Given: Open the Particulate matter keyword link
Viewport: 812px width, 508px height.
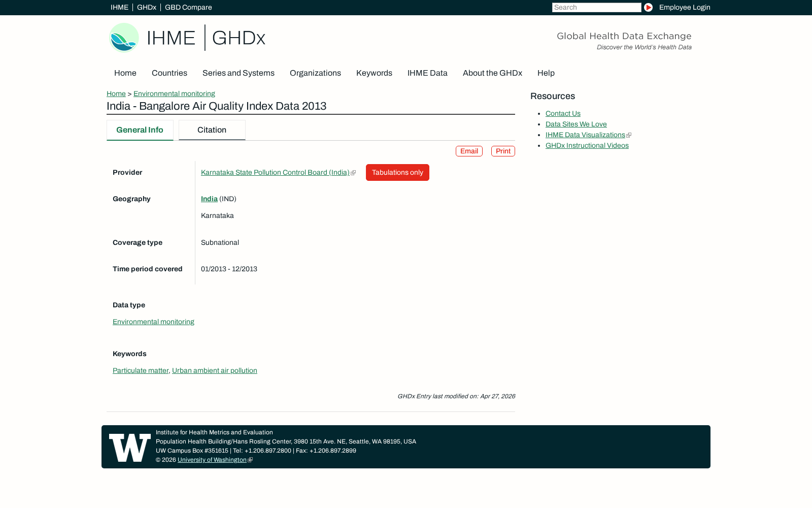Looking at the screenshot, I should point(141,370).
